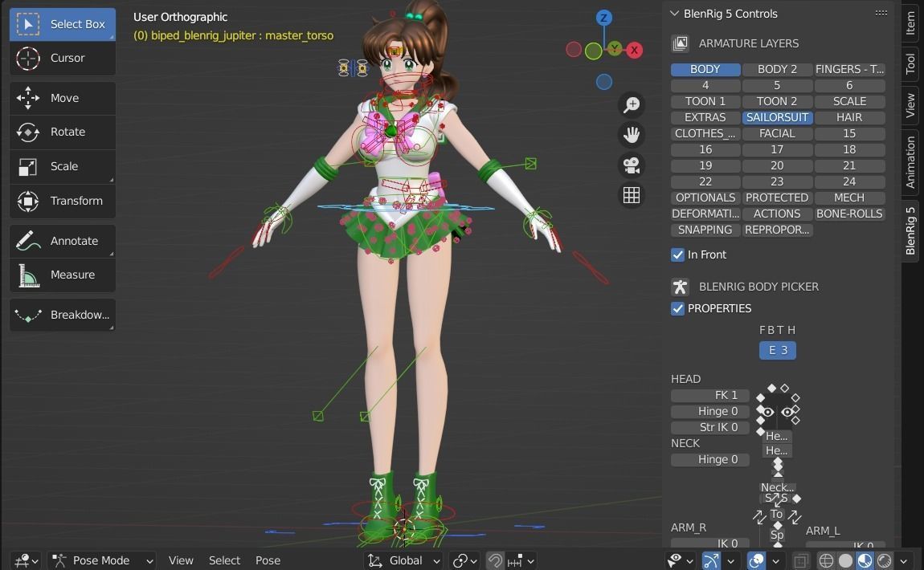The width and height of the screenshot is (924, 570).
Task: Open the Select menu
Action: click(224, 560)
